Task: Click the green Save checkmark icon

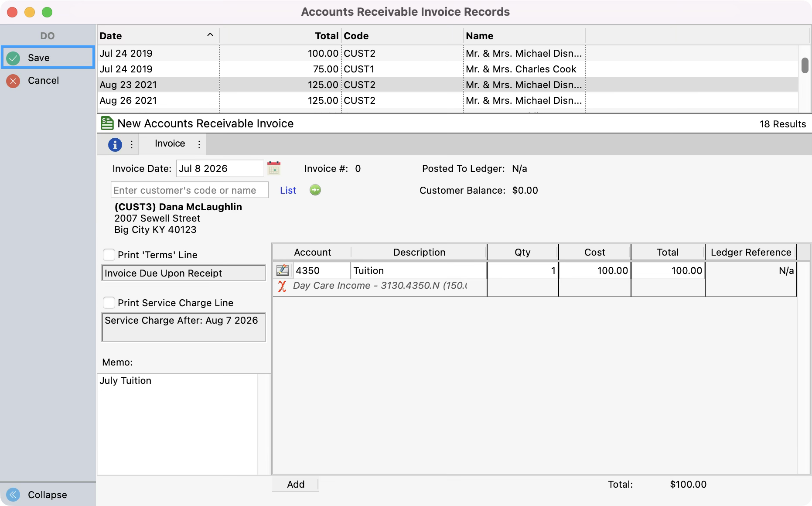Action: click(14, 58)
